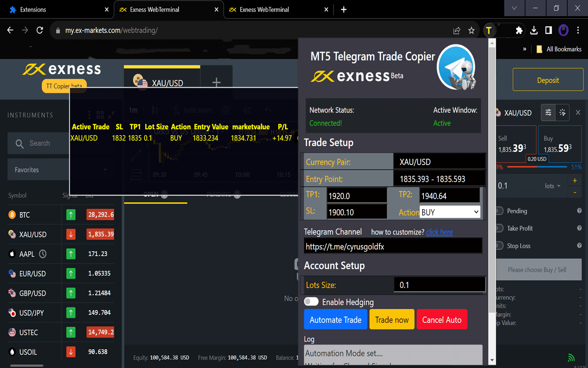Viewport: 588px width, 368px height.
Task: Switch to first Exness WebTerminal tab
Action: (x=168, y=9)
